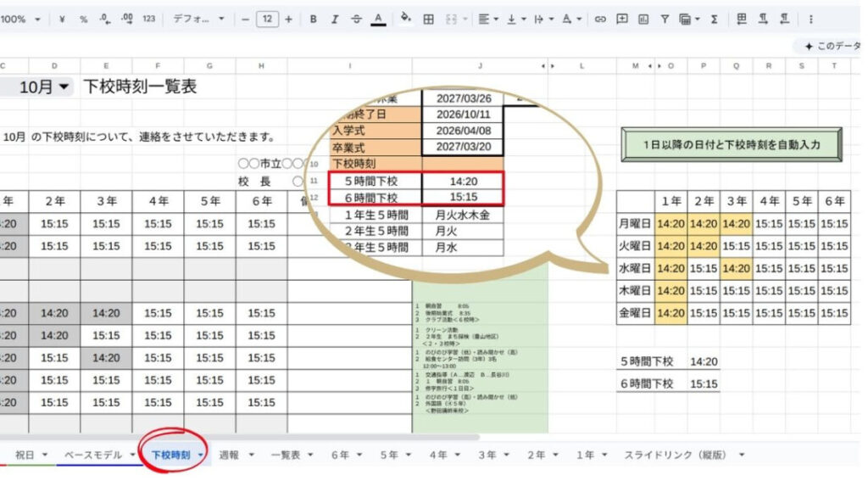The width and height of the screenshot is (868, 481).
Task: Open the functions sigma menu
Action: [x=714, y=19]
